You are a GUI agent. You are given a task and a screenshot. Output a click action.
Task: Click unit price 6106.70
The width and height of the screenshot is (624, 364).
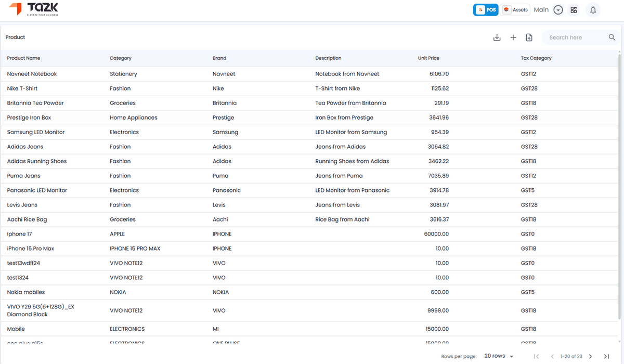click(439, 74)
